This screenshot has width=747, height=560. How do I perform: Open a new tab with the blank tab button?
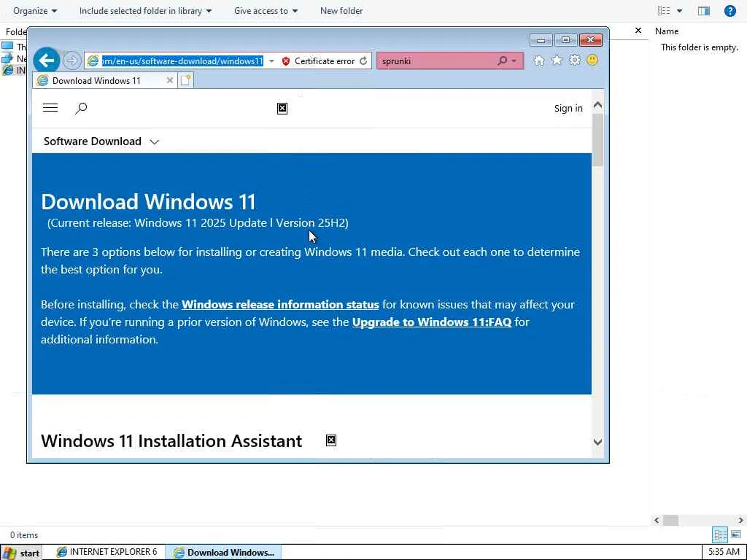point(186,80)
